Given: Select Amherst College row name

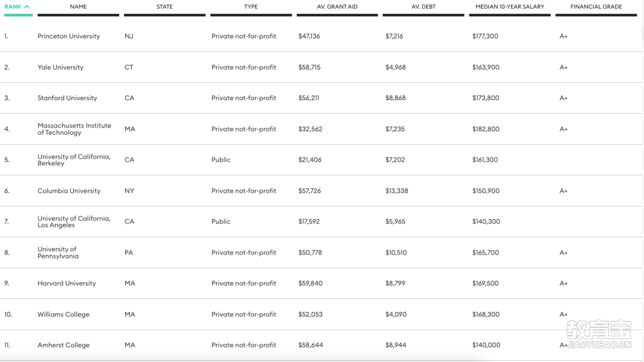Looking at the screenshot, I should (x=63, y=345).
